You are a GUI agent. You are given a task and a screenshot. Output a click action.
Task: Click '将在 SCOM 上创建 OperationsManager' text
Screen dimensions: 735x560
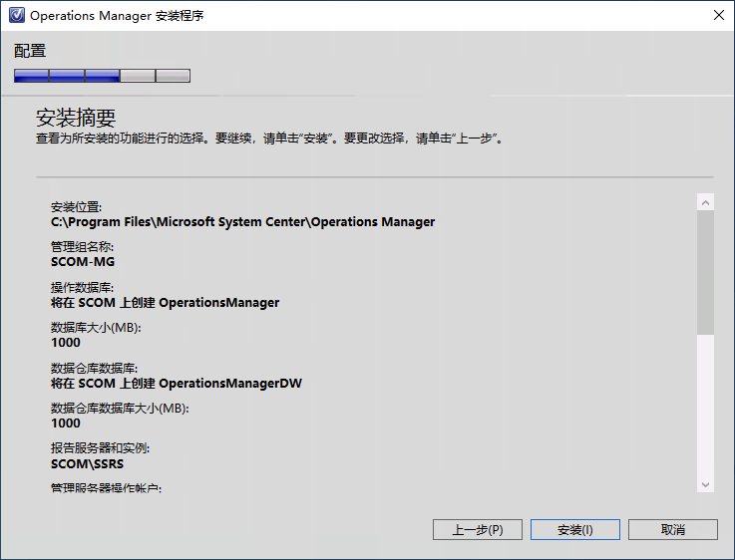(165, 303)
